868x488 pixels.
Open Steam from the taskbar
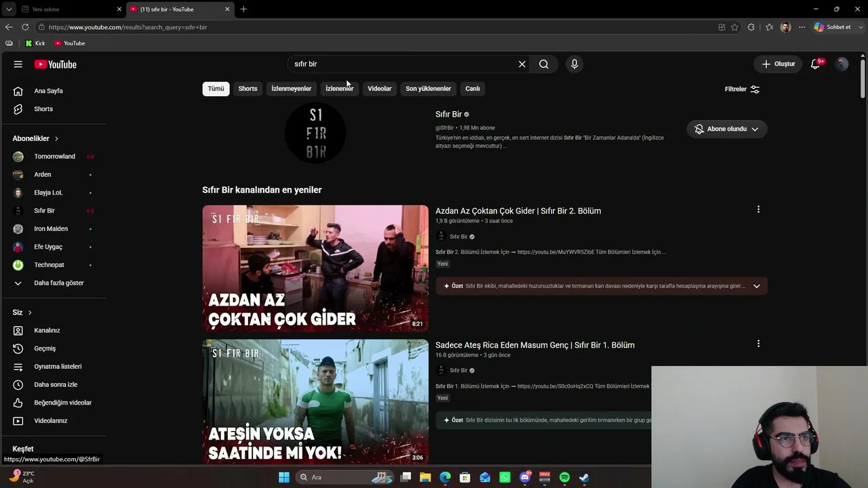[x=585, y=477]
